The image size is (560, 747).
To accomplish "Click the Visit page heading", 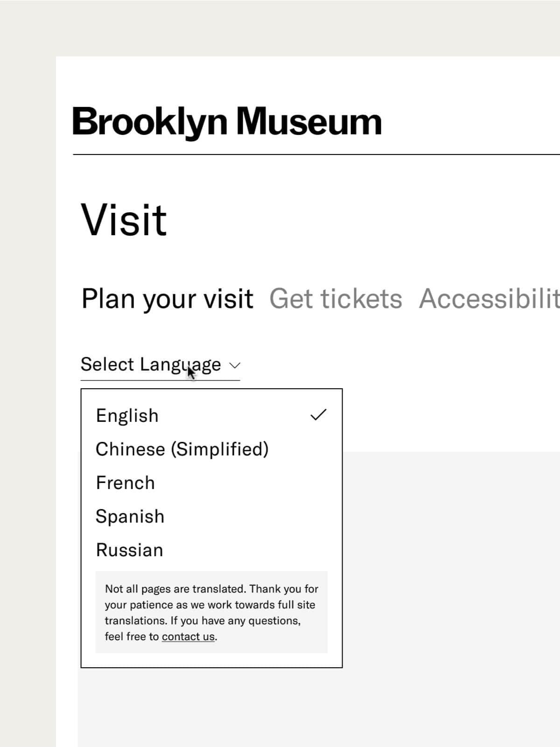I will tap(124, 220).
